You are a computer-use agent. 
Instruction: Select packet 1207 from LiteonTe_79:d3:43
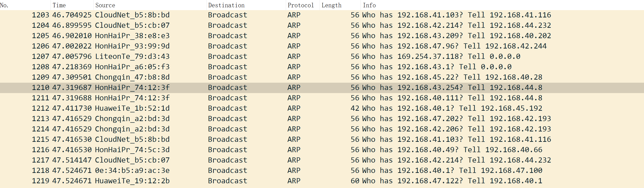coord(132,57)
